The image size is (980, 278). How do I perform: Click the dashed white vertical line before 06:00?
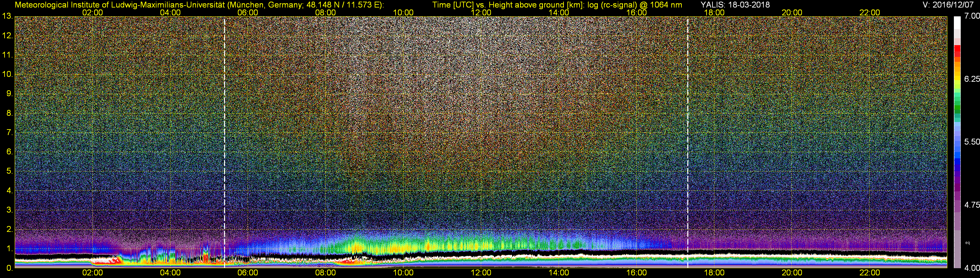224,142
